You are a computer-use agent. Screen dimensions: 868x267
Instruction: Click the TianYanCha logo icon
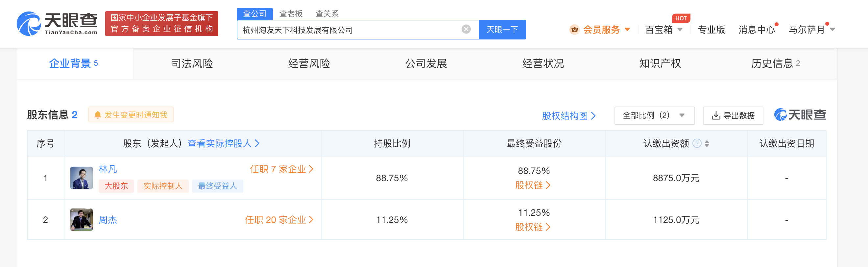click(x=29, y=24)
